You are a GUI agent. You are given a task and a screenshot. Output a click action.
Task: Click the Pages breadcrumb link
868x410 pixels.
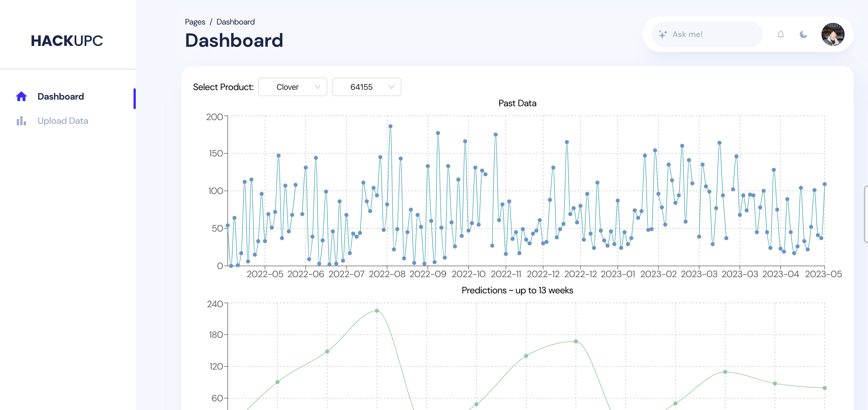(195, 22)
